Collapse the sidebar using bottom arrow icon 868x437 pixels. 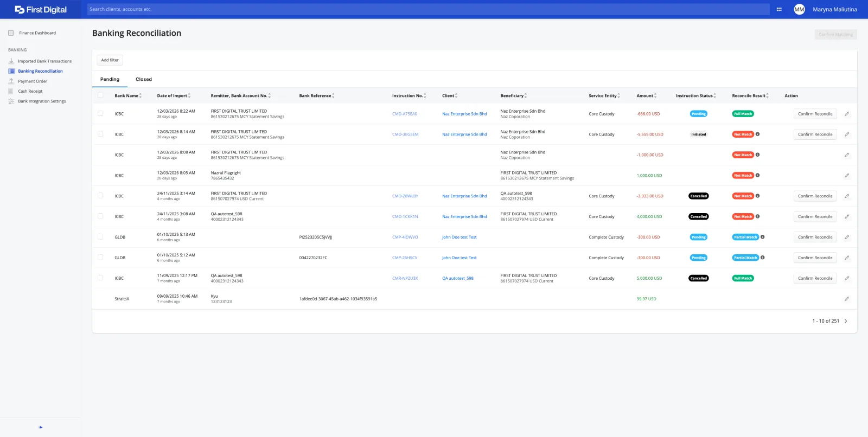click(x=41, y=427)
